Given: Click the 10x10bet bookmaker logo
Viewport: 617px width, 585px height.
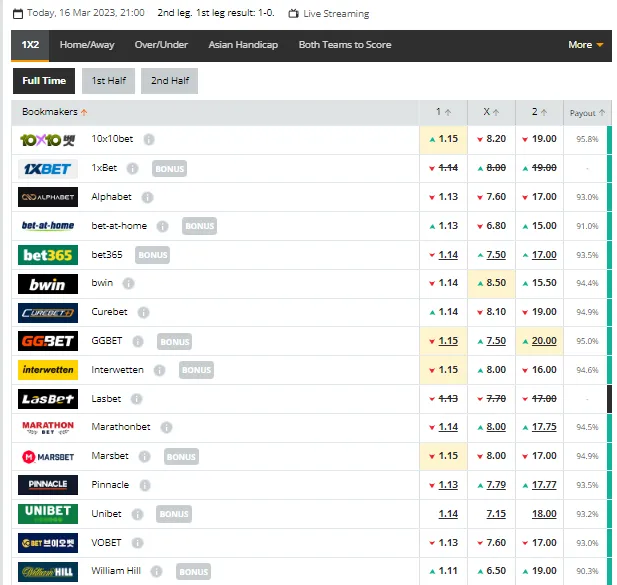Looking at the screenshot, I should click(x=47, y=140).
